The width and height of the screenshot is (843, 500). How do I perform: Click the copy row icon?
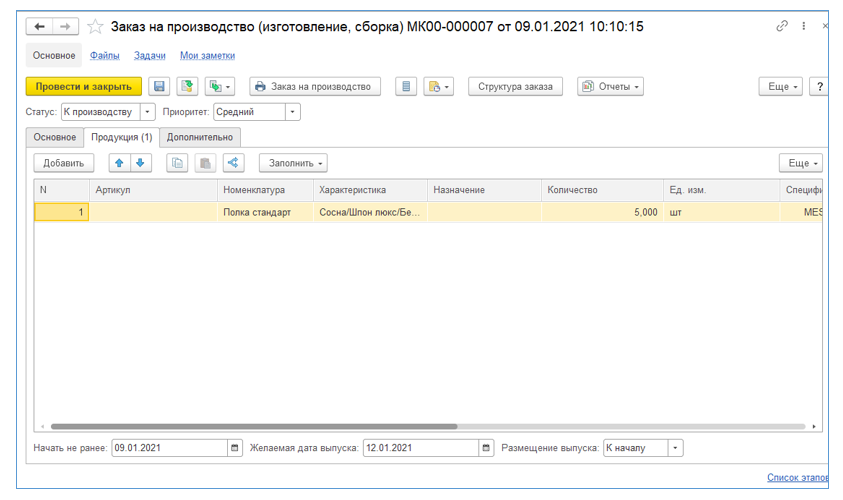tap(177, 163)
